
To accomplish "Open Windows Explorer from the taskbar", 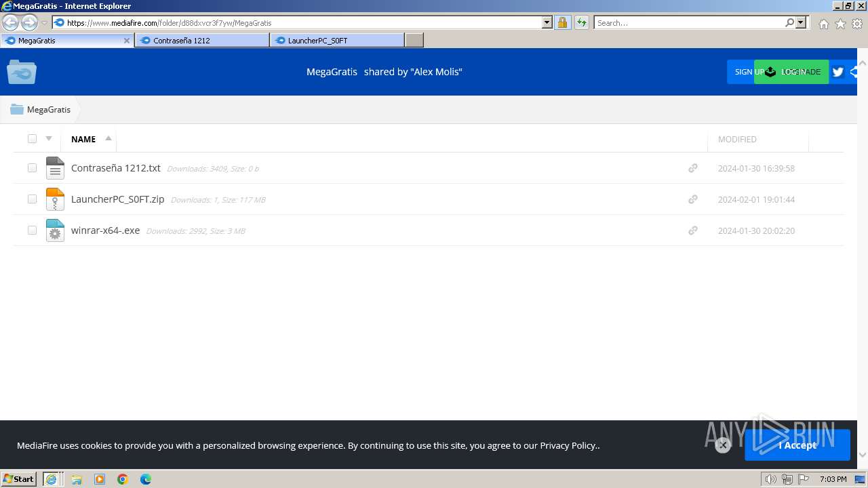I will [x=77, y=479].
